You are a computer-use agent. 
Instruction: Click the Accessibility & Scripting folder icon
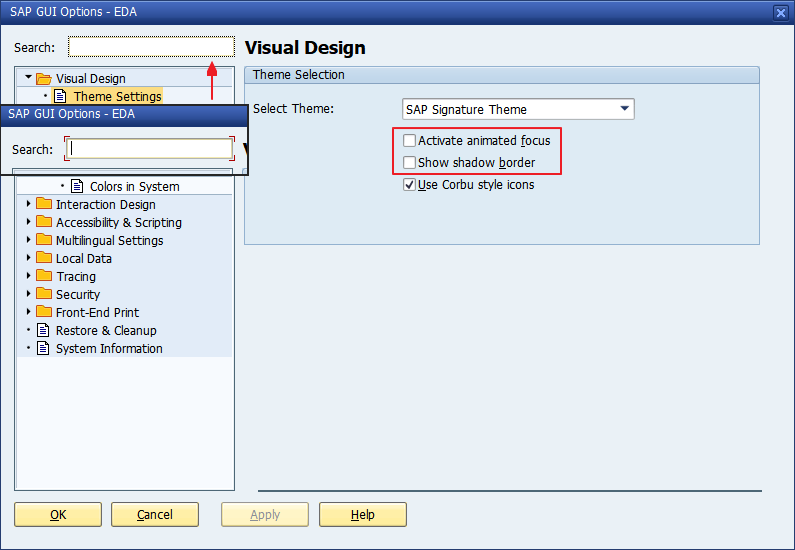44,222
